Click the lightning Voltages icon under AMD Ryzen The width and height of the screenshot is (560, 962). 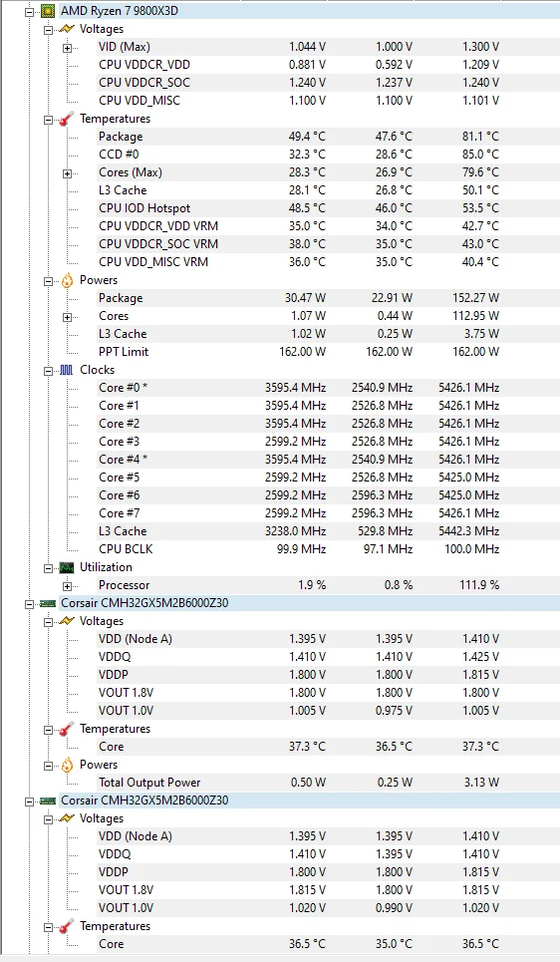point(67,29)
